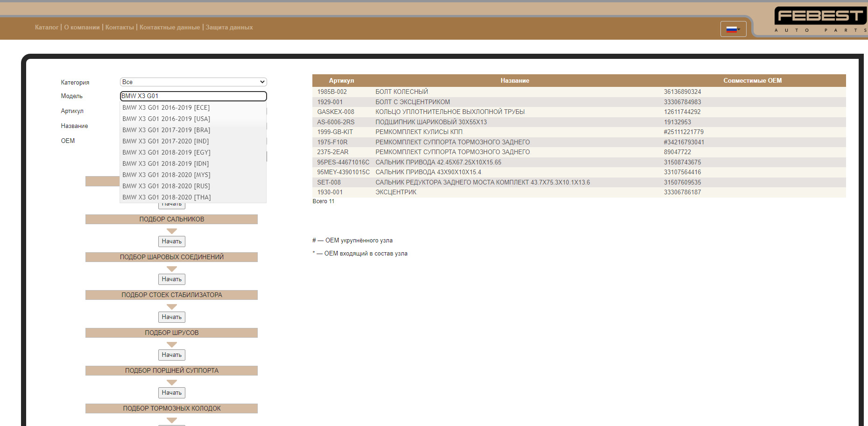
Task: Click the total count 11 link
Action: pos(332,202)
